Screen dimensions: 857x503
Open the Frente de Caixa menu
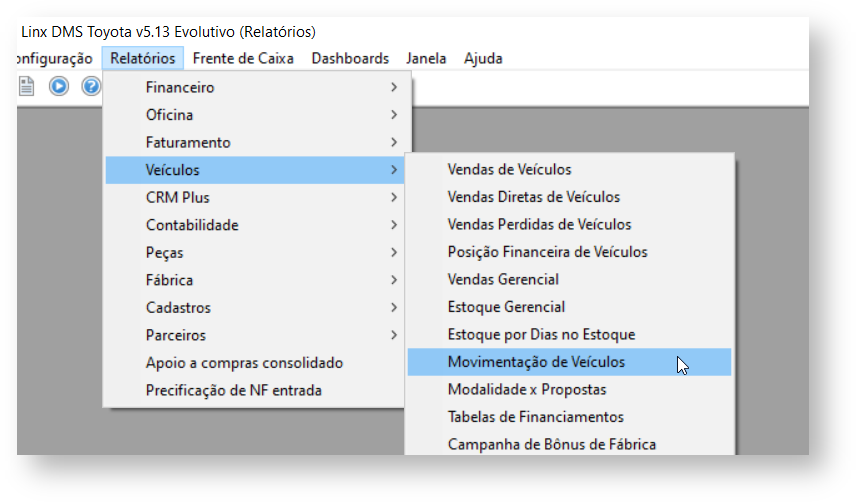click(x=243, y=58)
